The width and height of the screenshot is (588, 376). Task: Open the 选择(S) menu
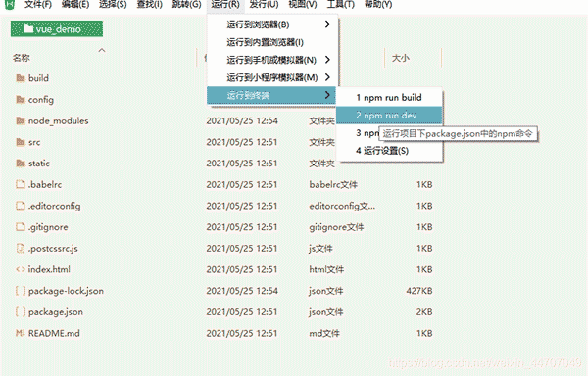[x=113, y=5]
